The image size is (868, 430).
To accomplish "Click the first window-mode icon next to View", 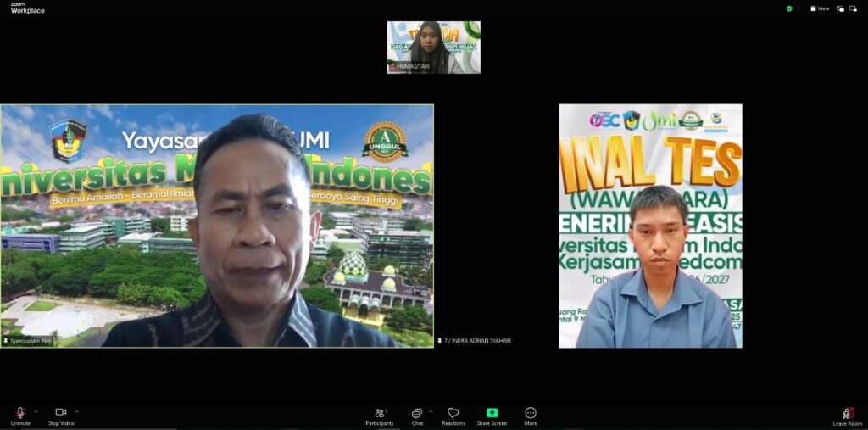I will 841,8.
